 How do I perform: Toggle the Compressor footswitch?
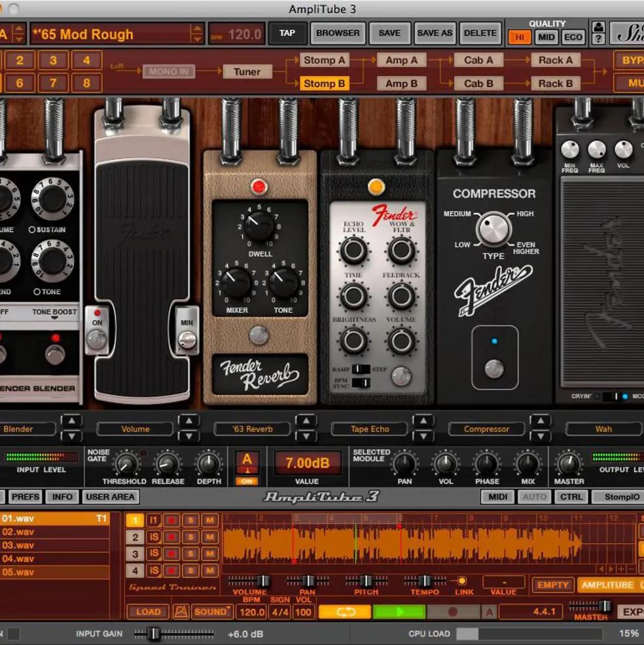pos(494,369)
